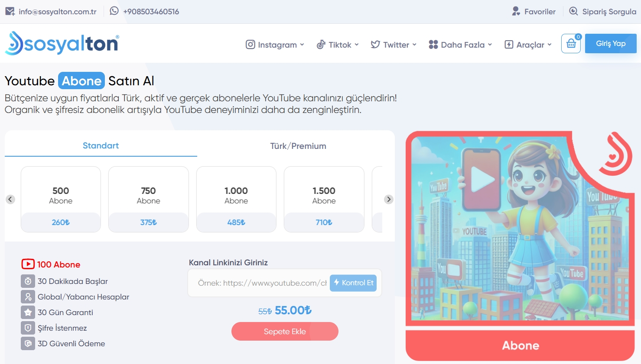Screen dimensions: 641x364
Task: Click the 55.00₺ price text
Action: pos(293,310)
